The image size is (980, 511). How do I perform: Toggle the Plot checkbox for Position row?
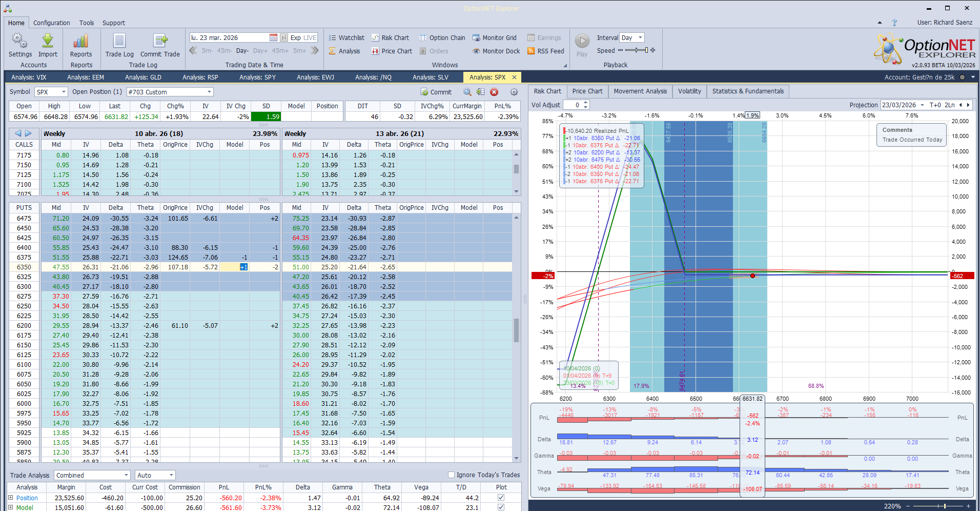point(501,498)
